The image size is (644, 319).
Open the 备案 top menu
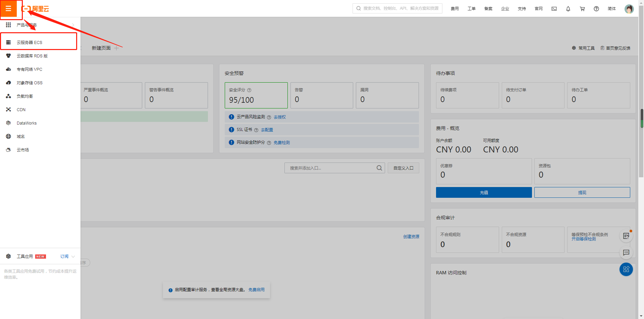click(488, 9)
